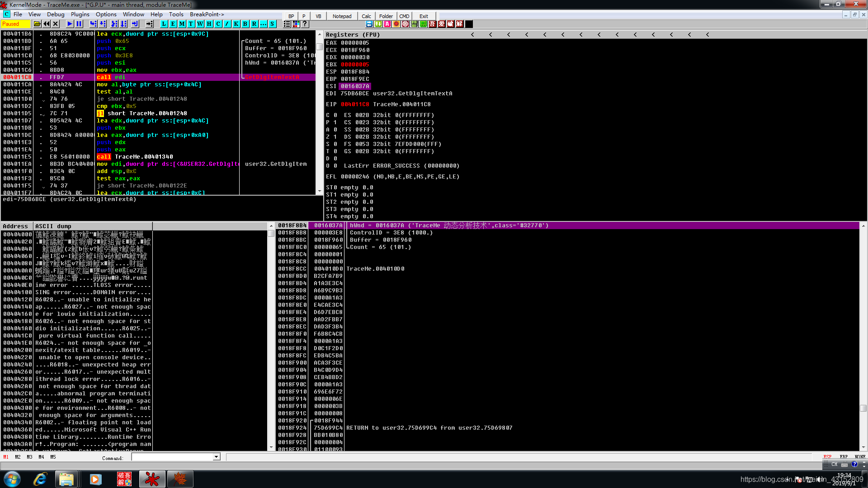The image size is (868, 488).
Task: Show Log window with L button
Action: coord(164,24)
